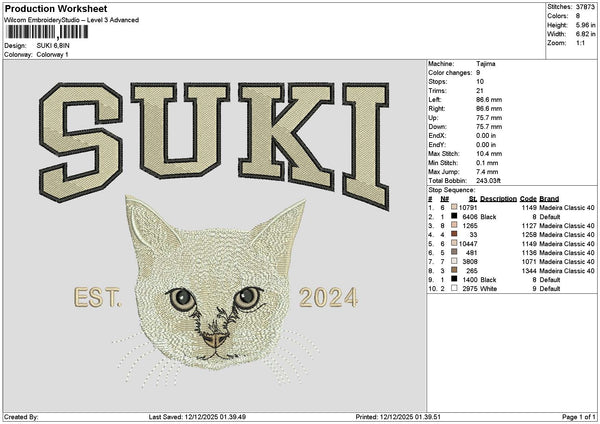
Task: Click the "Printed: 12/12/2025 01.39.51" footer text
Action: click(398, 417)
